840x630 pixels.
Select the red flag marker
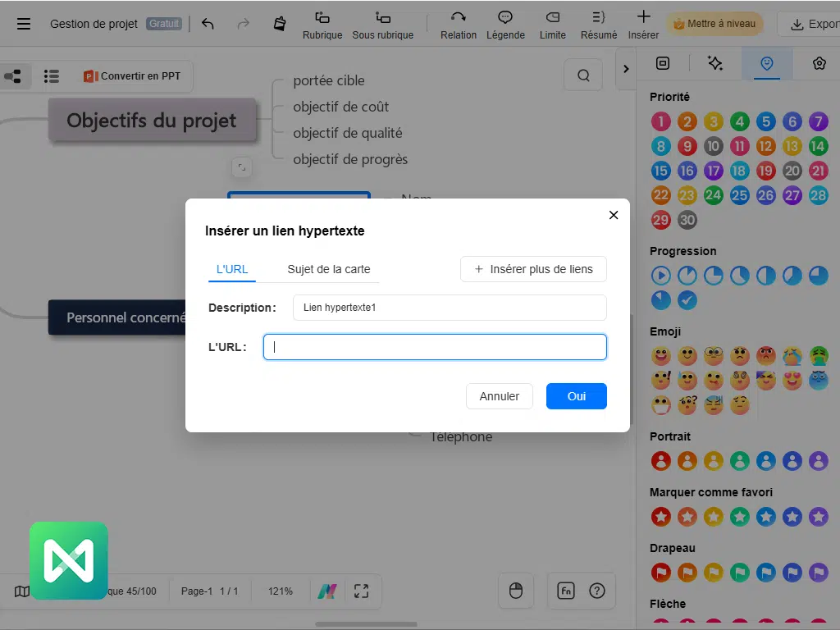pos(661,573)
